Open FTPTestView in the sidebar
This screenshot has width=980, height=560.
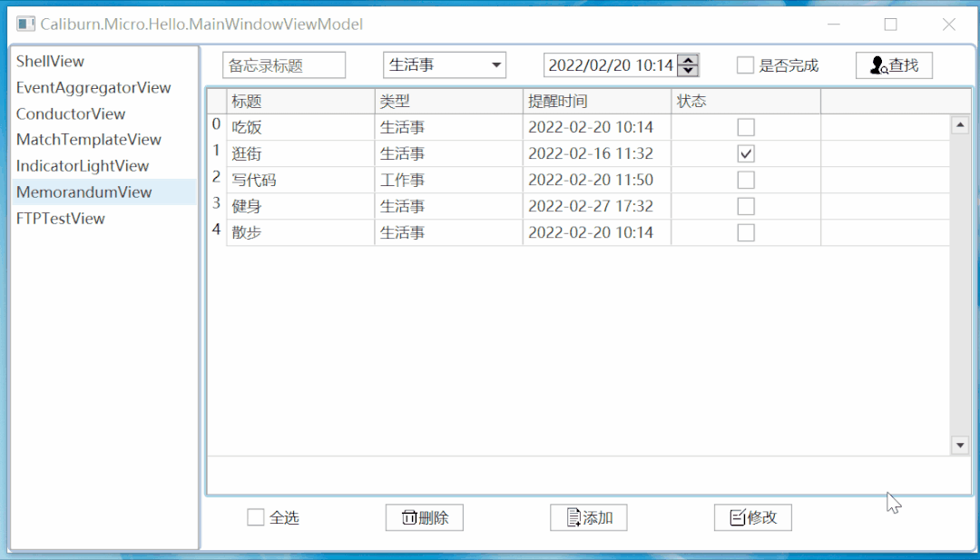pos(103,218)
